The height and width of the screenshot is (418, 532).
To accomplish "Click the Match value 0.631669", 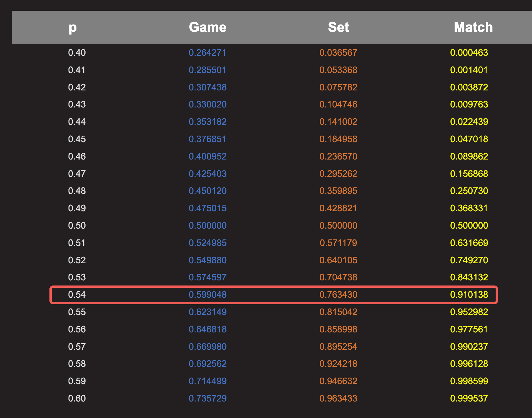I will pos(469,243).
